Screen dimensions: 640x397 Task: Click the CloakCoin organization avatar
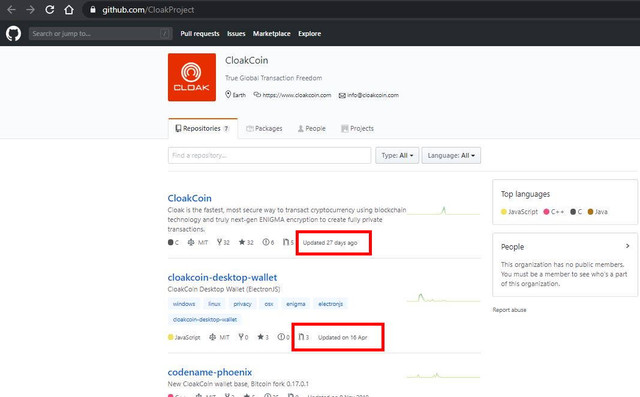[192, 77]
